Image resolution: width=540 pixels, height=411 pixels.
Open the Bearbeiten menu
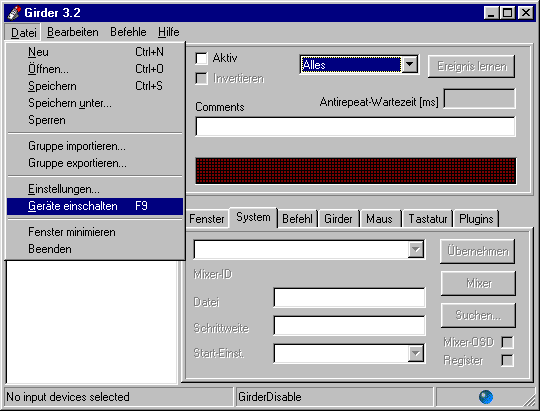point(73,32)
